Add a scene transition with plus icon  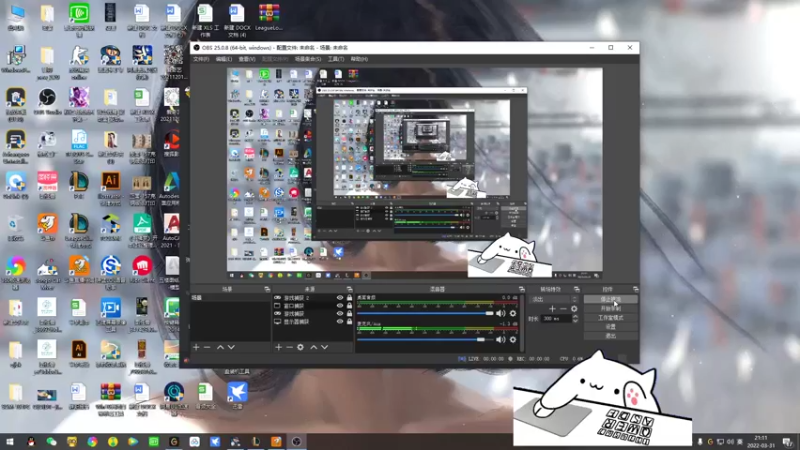pyautogui.click(x=552, y=309)
